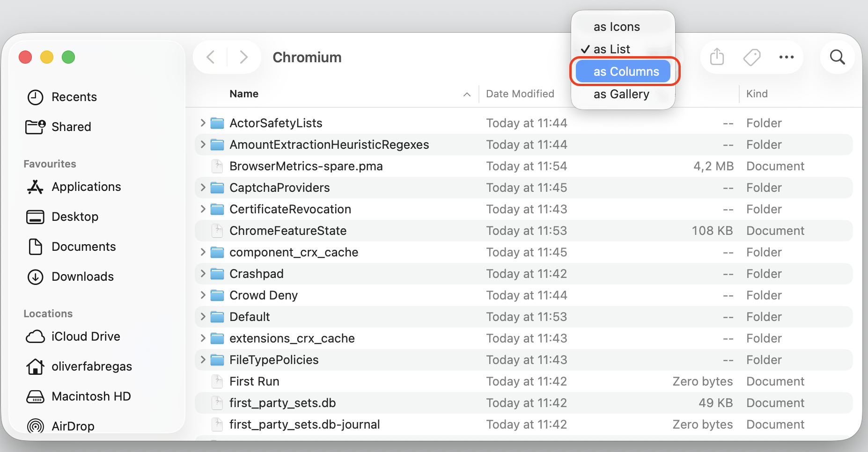This screenshot has height=452, width=868.
Task: Expand the extensions_crx_cache folder
Action: coord(203,338)
